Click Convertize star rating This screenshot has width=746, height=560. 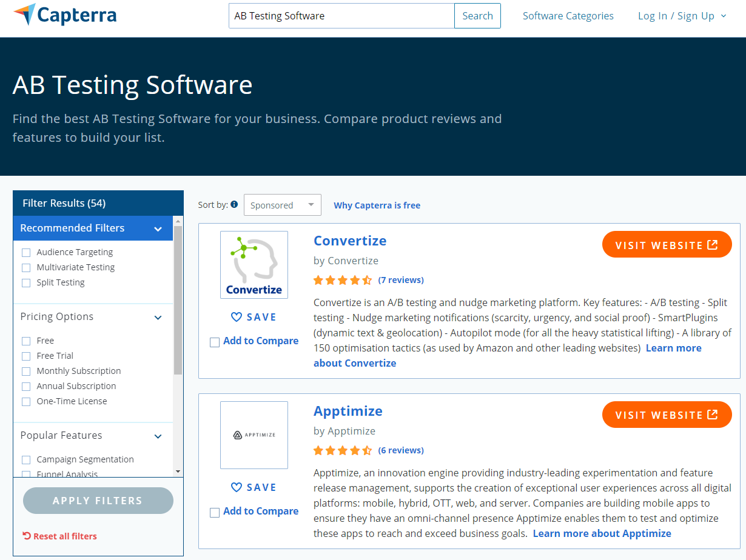tap(343, 280)
